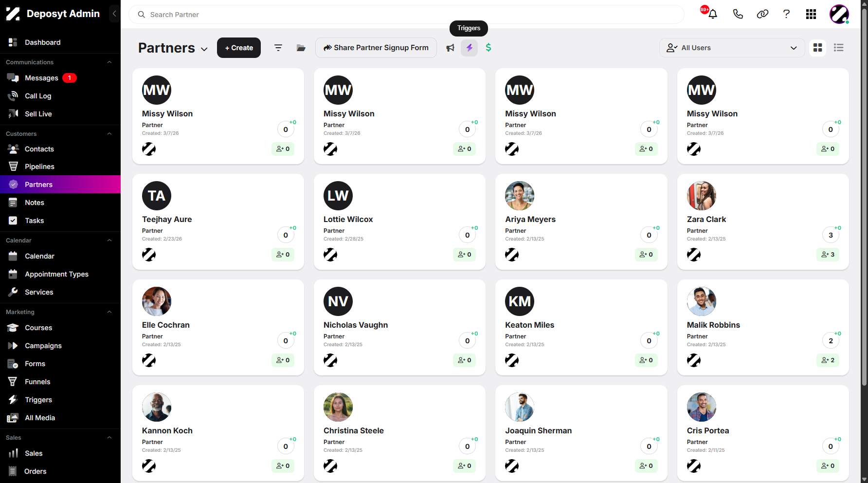
Task: Click Zara Clark's added contacts badge
Action: tap(828, 255)
